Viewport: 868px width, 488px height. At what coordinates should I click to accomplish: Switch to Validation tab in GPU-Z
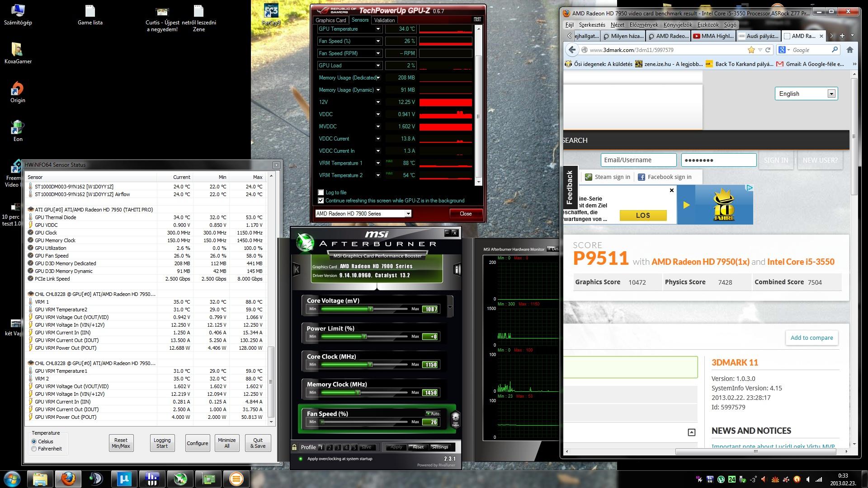coord(385,20)
